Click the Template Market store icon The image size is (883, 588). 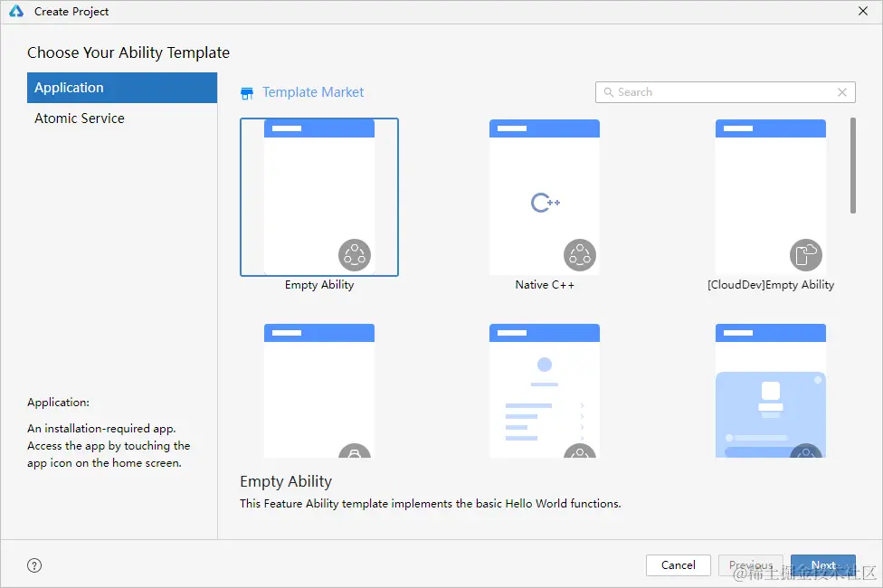[x=247, y=93]
